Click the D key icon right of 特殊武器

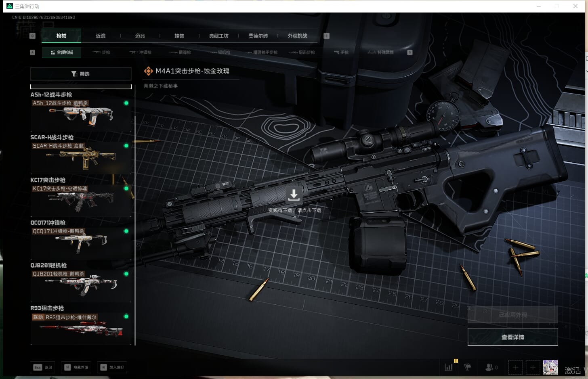point(410,52)
